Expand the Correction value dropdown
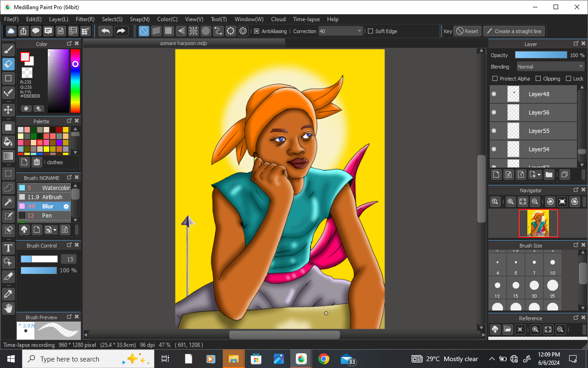Screen dimensions: 588x368 click(x=359, y=31)
